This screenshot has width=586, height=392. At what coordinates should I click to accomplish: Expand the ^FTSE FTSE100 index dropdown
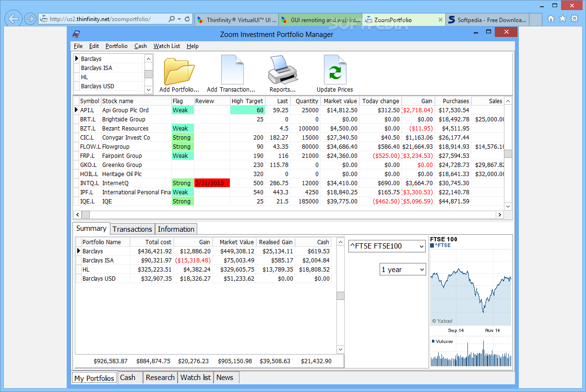[x=421, y=247]
